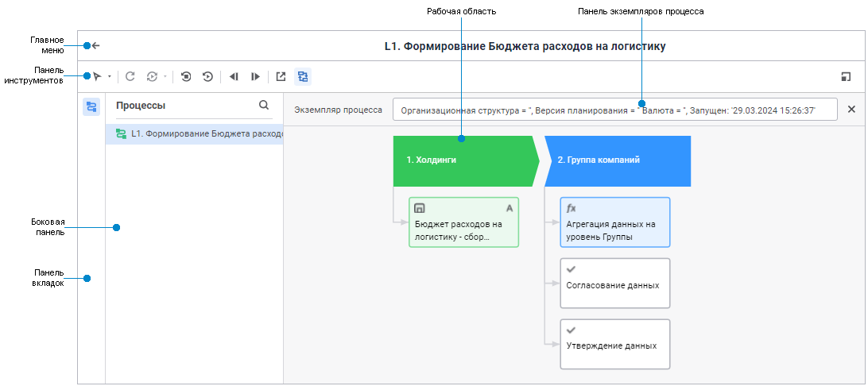Close the process instance panel
Viewport: 868px width, 386px height.
pos(852,110)
